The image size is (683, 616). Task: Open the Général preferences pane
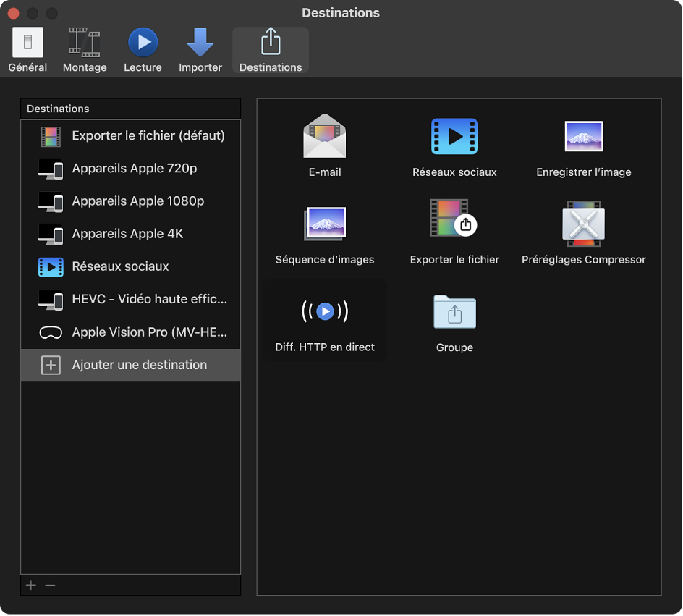(x=27, y=48)
